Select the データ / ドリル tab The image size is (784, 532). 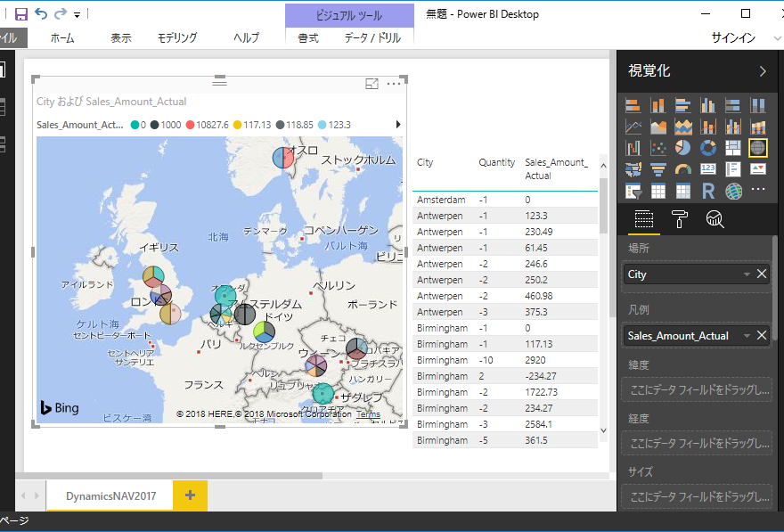(x=372, y=38)
